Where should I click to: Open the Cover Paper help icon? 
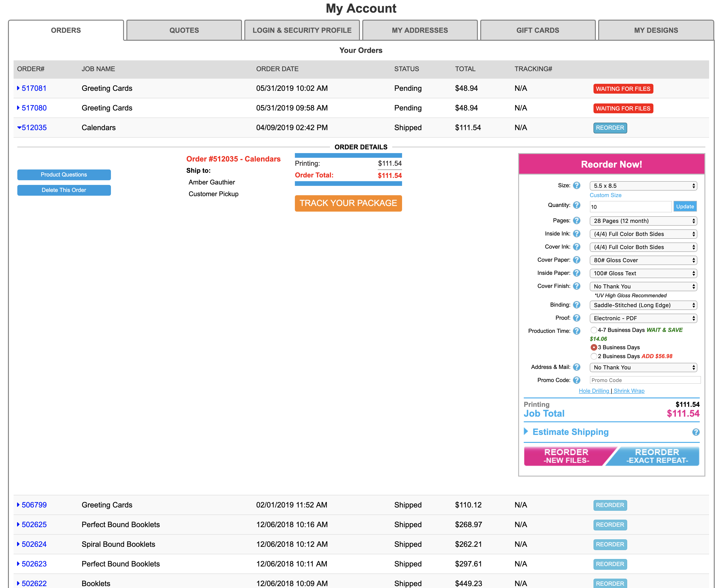(x=576, y=260)
